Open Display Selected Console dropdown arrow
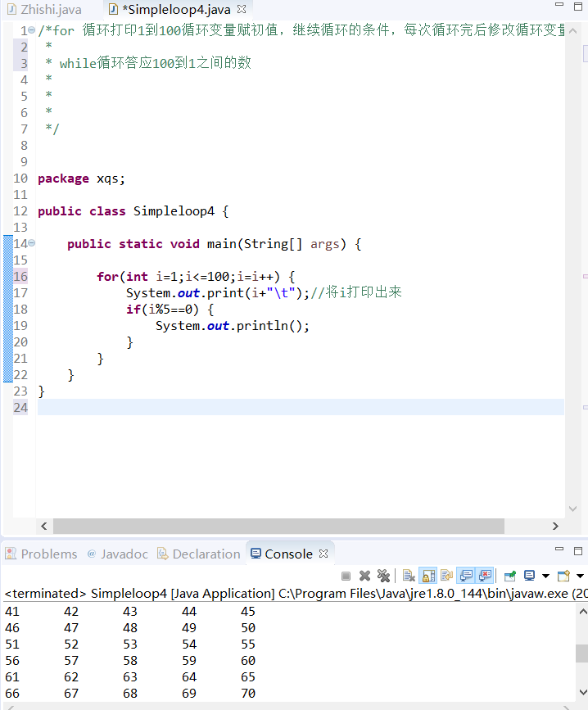 pos(545,577)
